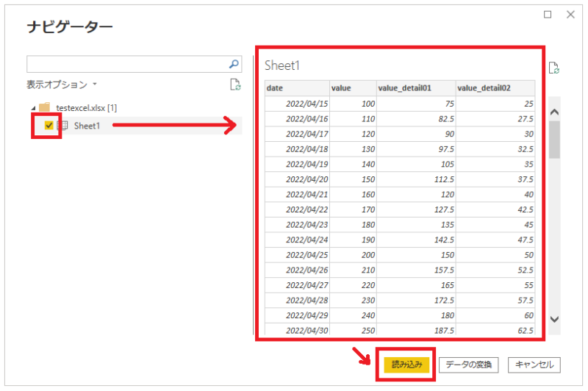The width and height of the screenshot is (588, 391).
Task: Collapse the testexcel.xlsx tree node
Action: [x=33, y=108]
